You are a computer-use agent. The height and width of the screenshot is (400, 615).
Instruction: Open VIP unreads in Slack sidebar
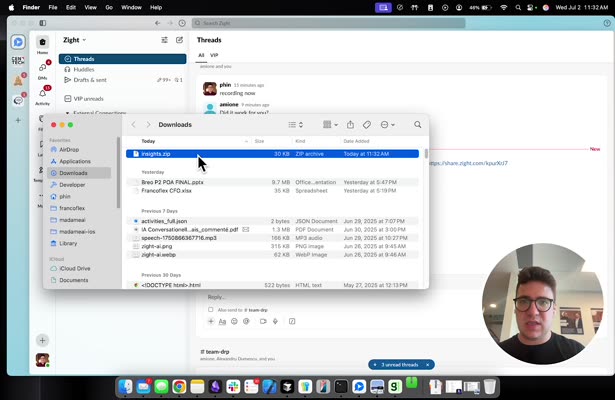(x=88, y=99)
